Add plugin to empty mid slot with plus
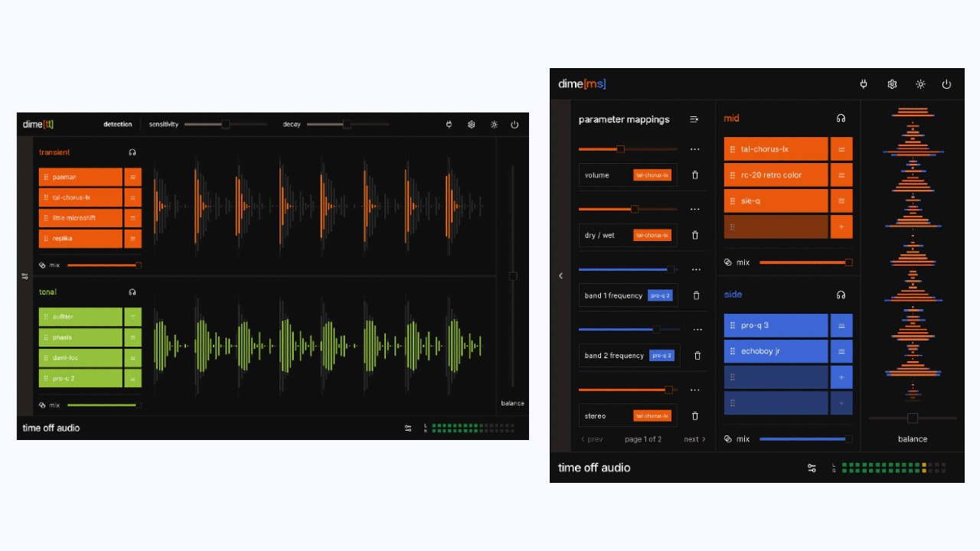The width and height of the screenshot is (980, 551). pos(841,227)
